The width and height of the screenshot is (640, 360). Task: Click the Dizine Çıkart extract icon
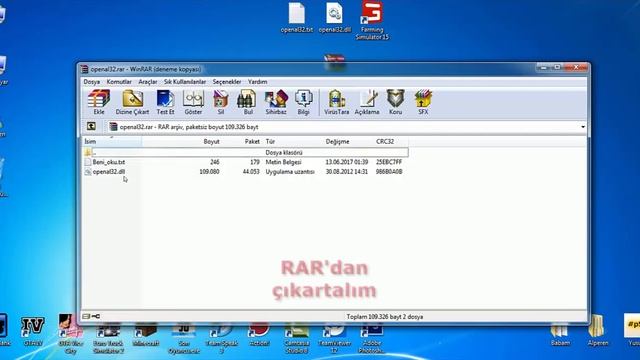click(132, 102)
